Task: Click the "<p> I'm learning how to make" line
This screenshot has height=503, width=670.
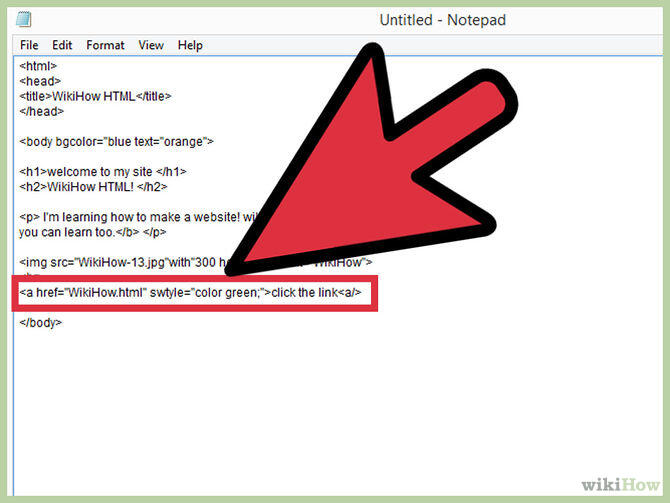Action: coord(139,217)
